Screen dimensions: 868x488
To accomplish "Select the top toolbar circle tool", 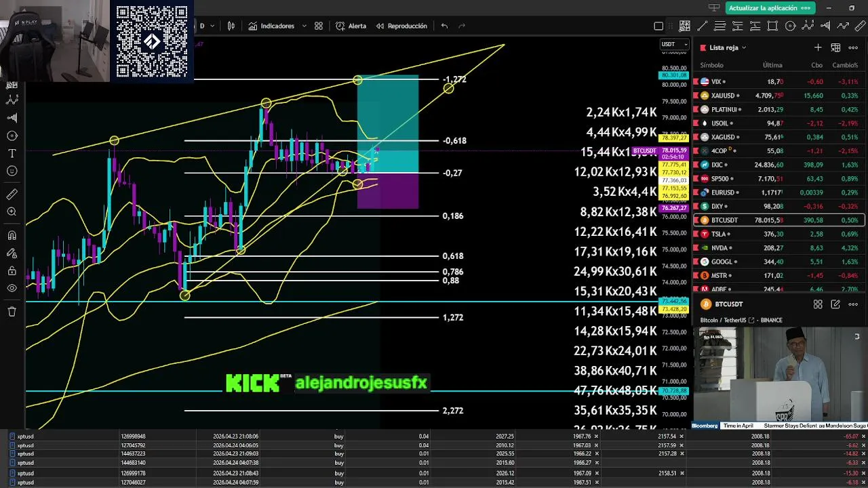I will point(790,26).
